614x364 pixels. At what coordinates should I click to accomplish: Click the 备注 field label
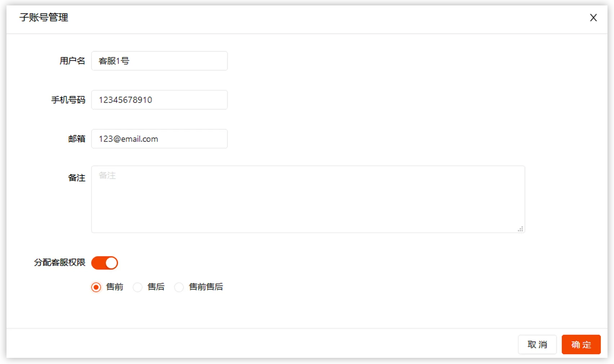click(77, 177)
